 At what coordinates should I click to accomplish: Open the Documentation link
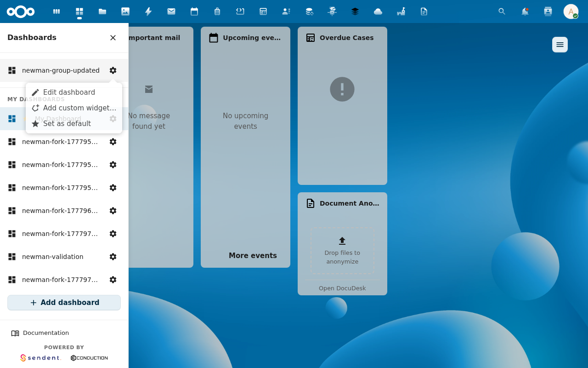tap(40, 333)
